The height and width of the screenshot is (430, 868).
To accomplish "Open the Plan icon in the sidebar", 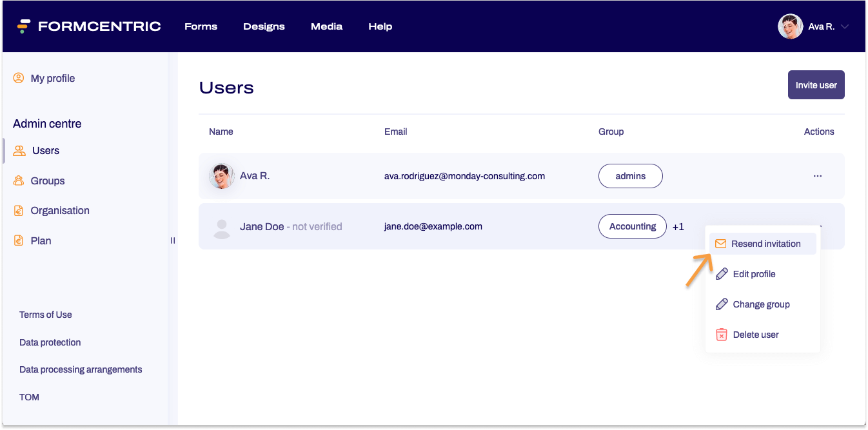I will coord(18,240).
